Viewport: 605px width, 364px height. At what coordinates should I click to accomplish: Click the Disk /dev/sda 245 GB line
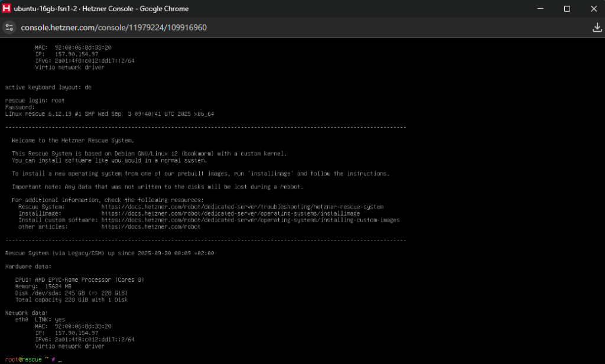tap(71, 292)
